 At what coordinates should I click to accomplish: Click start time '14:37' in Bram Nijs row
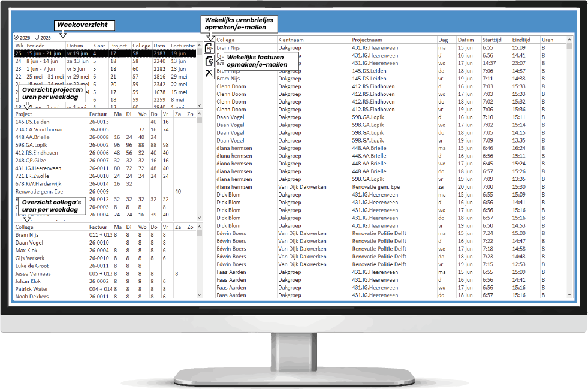click(489, 63)
